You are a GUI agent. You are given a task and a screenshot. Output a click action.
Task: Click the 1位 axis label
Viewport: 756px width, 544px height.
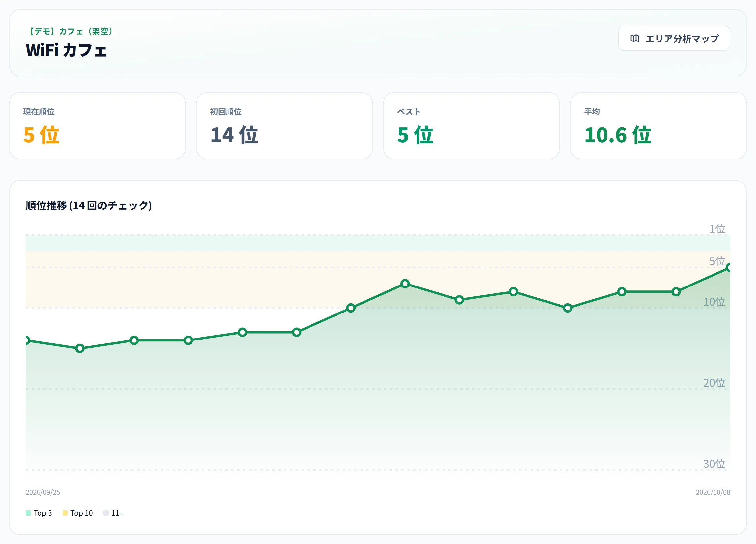[717, 229]
